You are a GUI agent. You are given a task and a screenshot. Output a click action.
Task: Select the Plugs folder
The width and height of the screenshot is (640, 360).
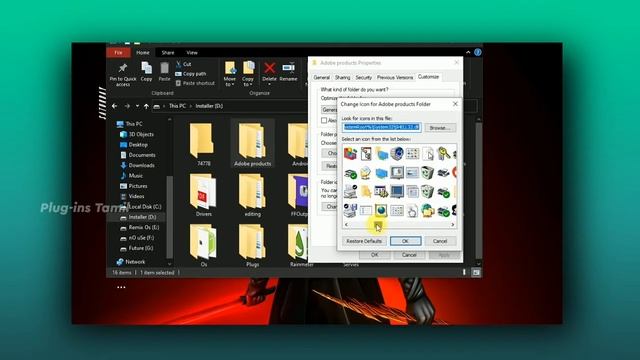click(x=252, y=245)
